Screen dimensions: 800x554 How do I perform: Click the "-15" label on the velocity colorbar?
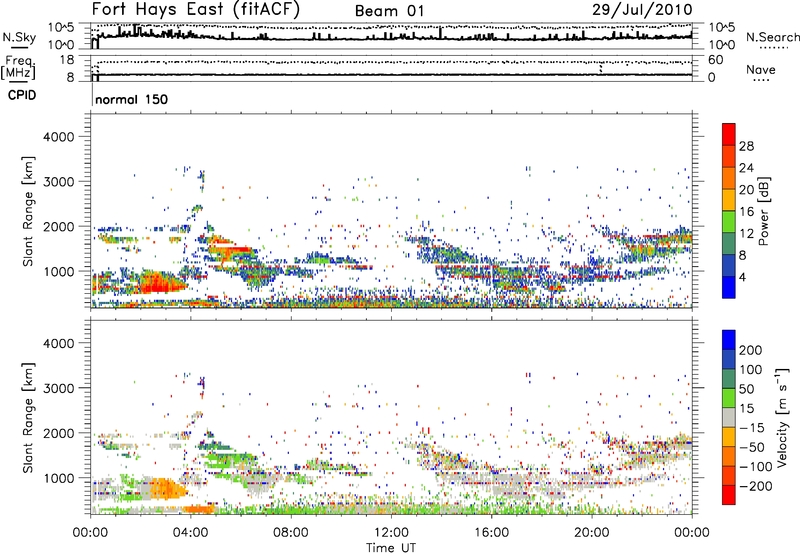tap(752, 428)
